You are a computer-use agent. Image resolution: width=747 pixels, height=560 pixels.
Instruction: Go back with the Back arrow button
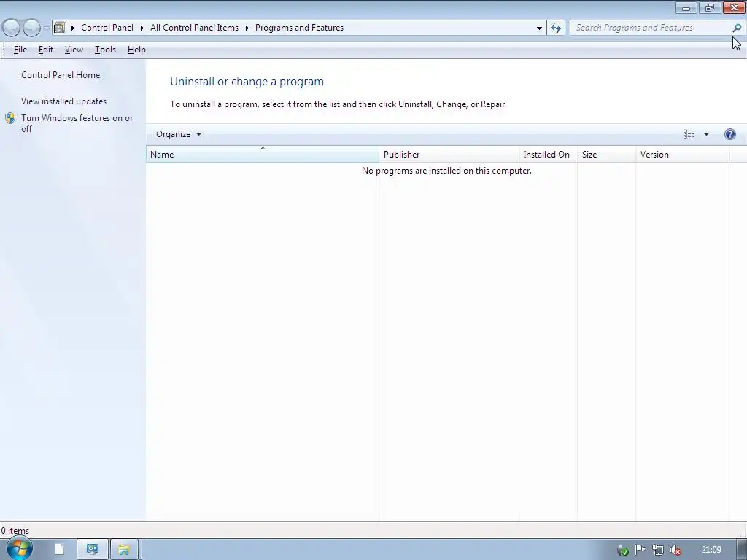12,28
